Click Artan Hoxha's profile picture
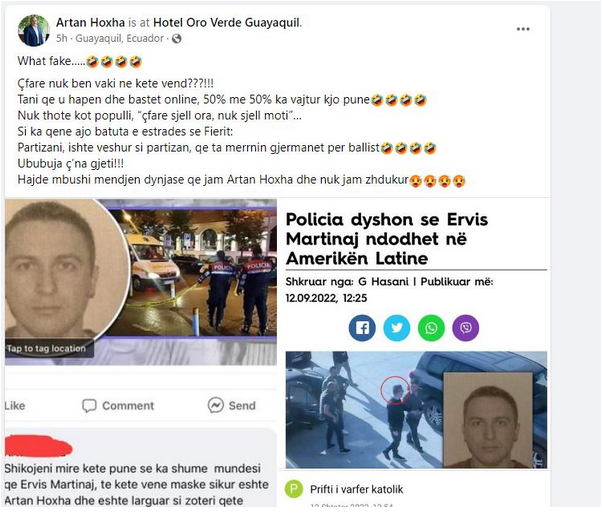This screenshot has height=522, width=602. (33, 31)
